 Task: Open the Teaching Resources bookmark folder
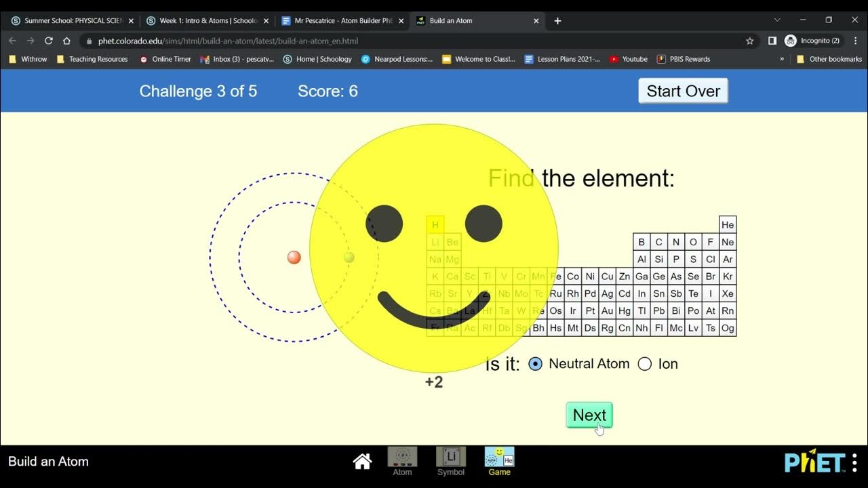pos(92,59)
